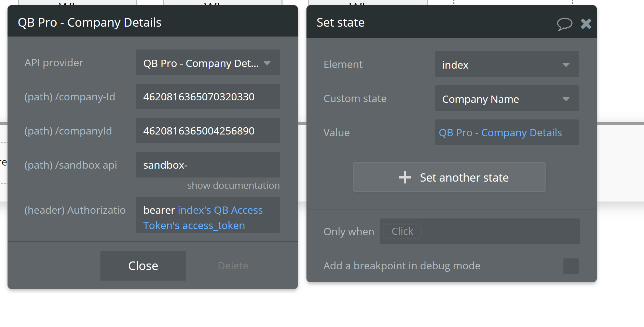The width and height of the screenshot is (644, 327).
Task: Edit the Authorization header expression
Action: (x=208, y=215)
